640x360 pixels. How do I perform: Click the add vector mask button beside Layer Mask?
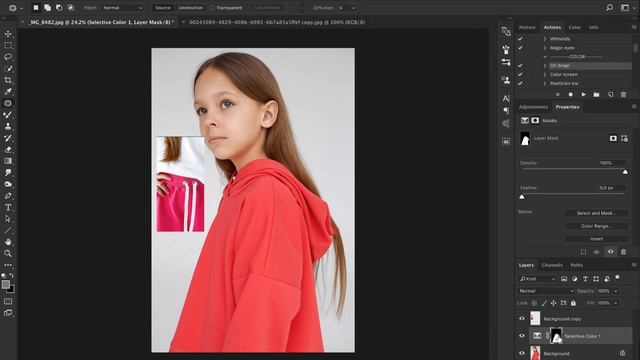[x=624, y=138]
